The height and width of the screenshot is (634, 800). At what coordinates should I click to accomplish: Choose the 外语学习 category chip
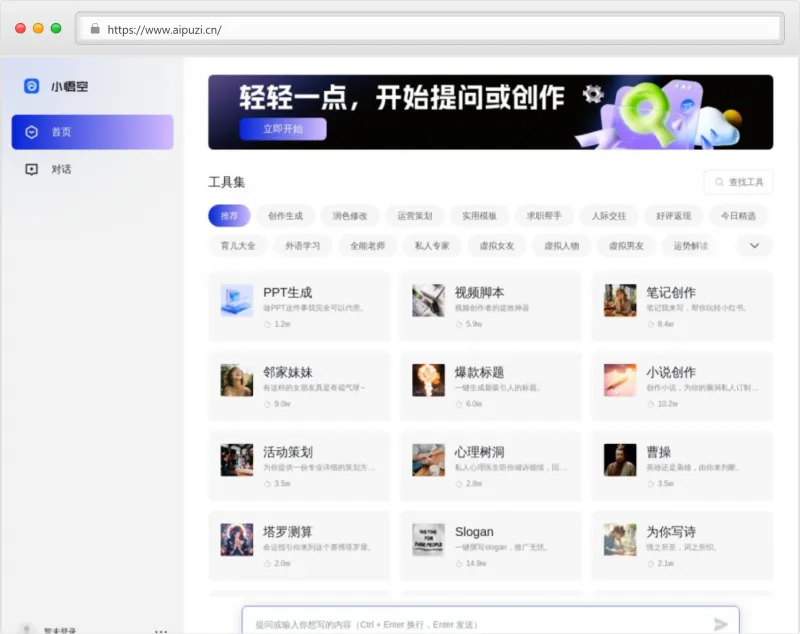click(302, 245)
